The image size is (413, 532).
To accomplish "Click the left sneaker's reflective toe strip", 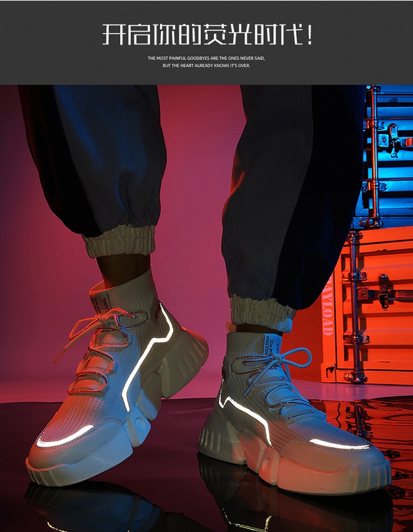I will pos(66,438).
